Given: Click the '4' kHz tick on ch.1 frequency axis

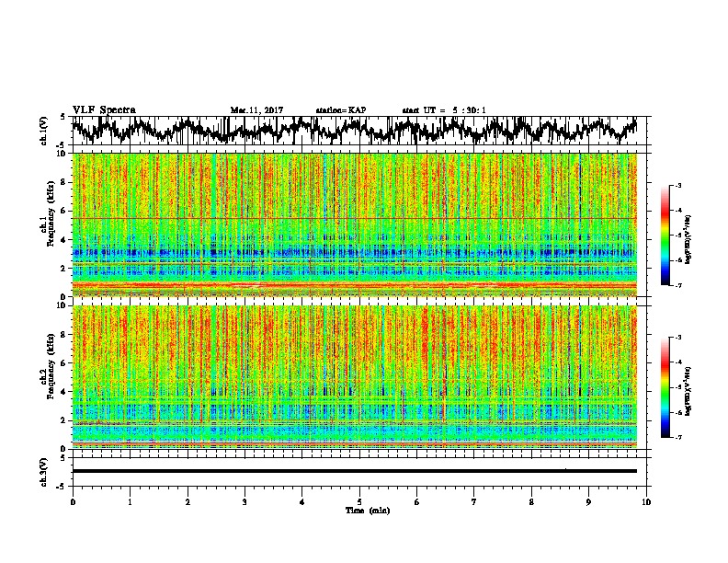Looking at the screenshot, I should point(64,240).
